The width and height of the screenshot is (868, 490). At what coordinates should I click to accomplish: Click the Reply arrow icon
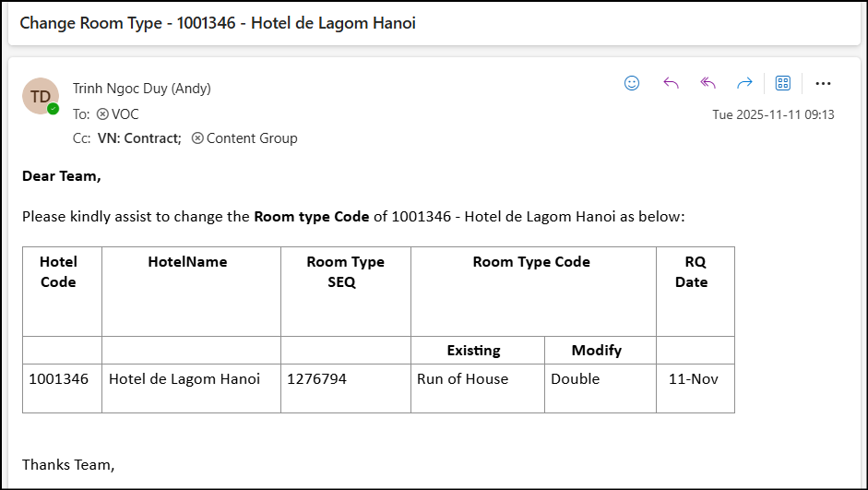(671, 83)
